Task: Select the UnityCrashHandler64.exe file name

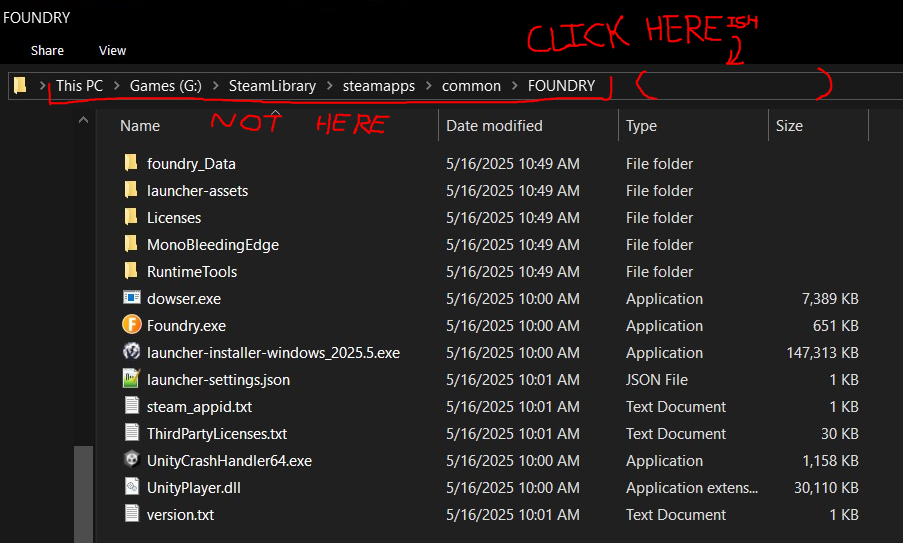Action: click(229, 461)
